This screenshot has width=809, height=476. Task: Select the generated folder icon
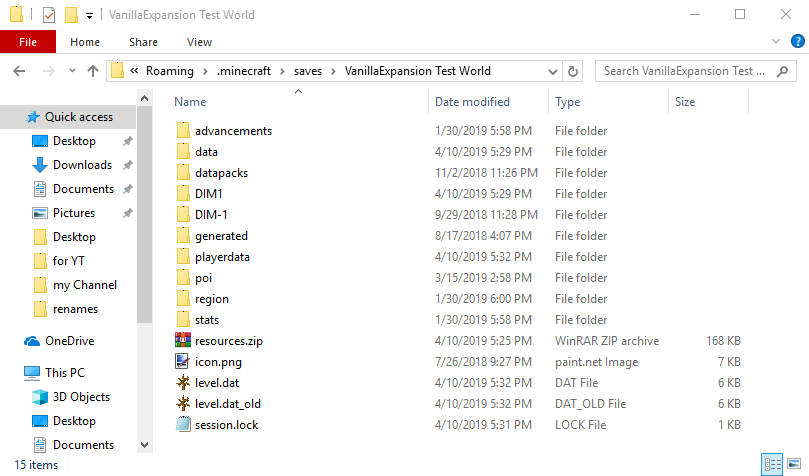(x=183, y=236)
